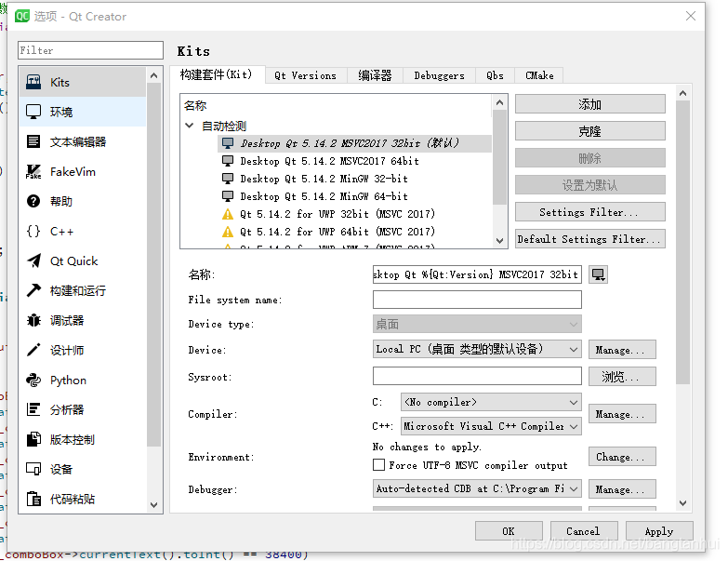
Task: Switch to the Debuggers tab
Action: tap(439, 75)
